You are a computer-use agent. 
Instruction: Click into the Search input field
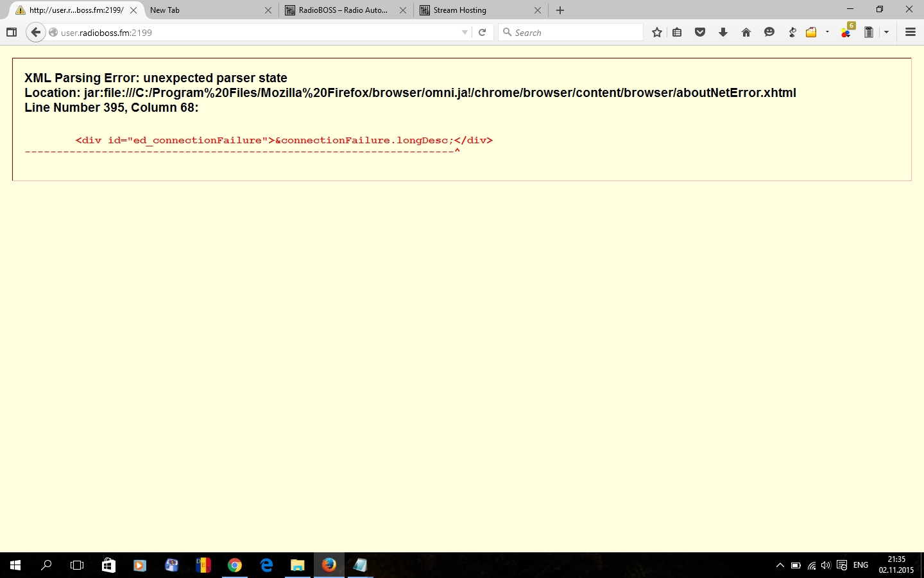pyautogui.click(x=574, y=33)
